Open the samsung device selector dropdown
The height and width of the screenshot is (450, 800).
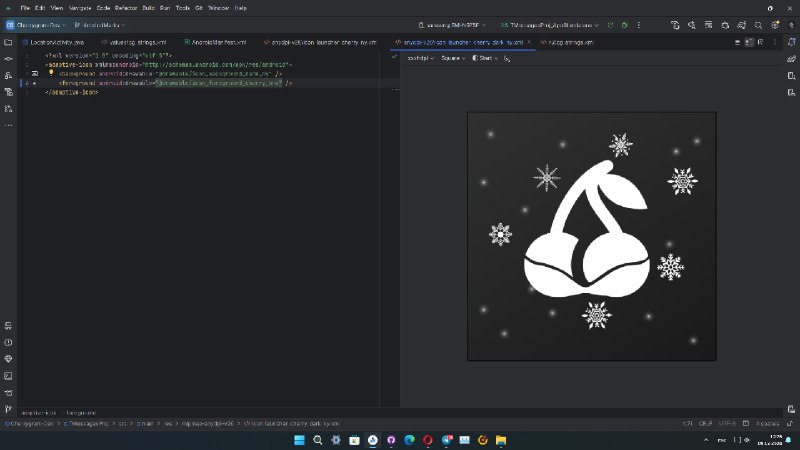pyautogui.click(x=452, y=25)
